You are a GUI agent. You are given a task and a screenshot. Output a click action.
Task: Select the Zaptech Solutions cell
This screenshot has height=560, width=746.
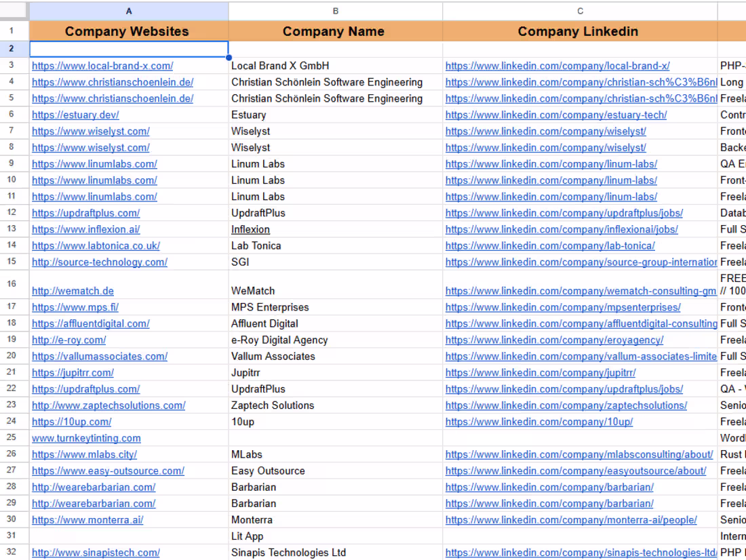point(336,405)
